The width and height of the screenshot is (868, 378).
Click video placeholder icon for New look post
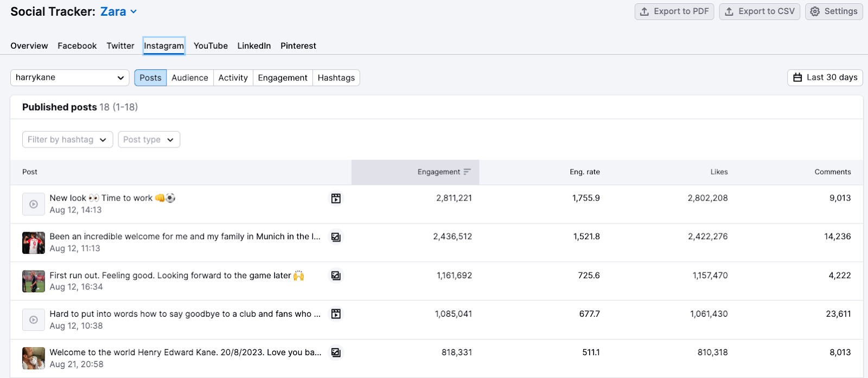pos(34,204)
